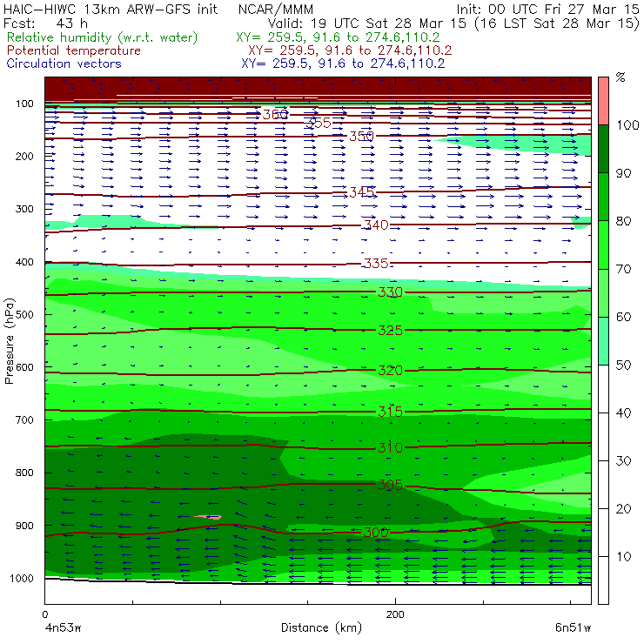Click the 60-70% light green colorbar segment
This screenshot has height=644, width=644.
click(603, 292)
